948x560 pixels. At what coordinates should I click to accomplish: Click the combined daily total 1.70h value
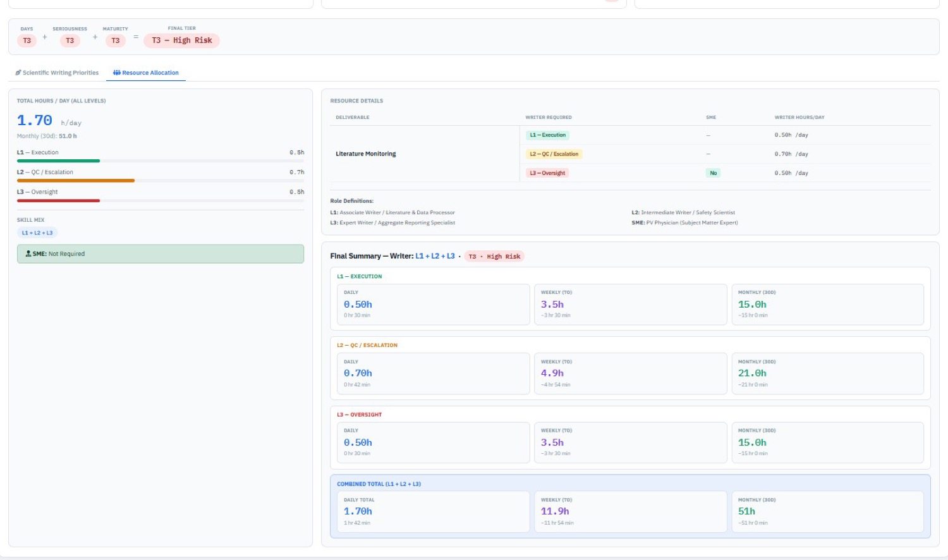[358, 511]
